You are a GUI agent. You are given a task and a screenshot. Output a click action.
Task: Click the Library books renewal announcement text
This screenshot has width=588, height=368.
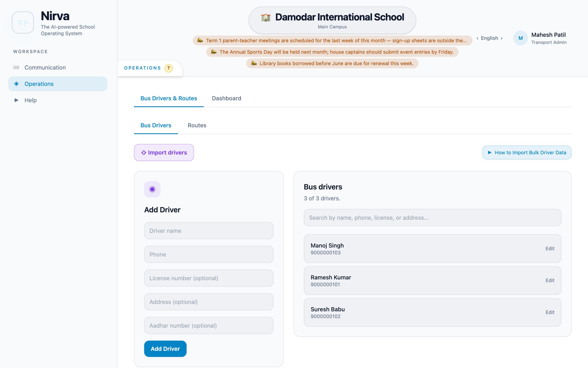pyautogui.click(x=336, y=63)
